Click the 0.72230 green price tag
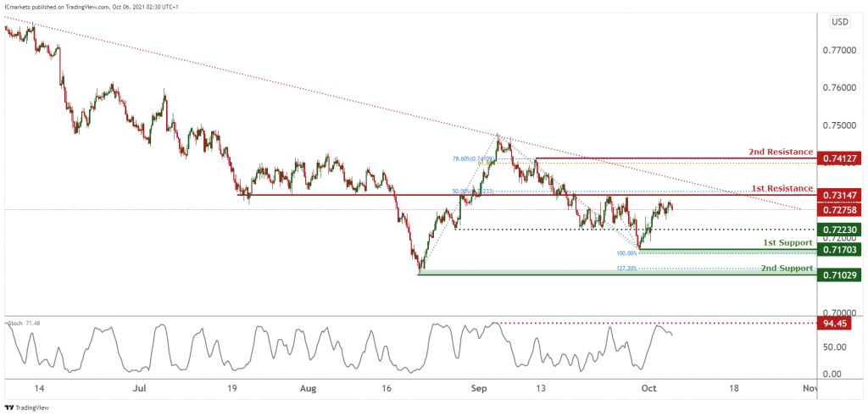 840,230
